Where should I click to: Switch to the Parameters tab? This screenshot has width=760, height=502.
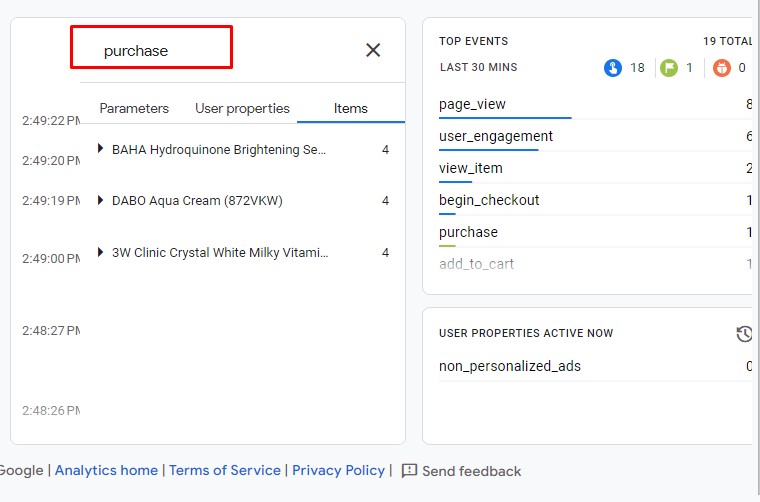[x=134, y=108]
